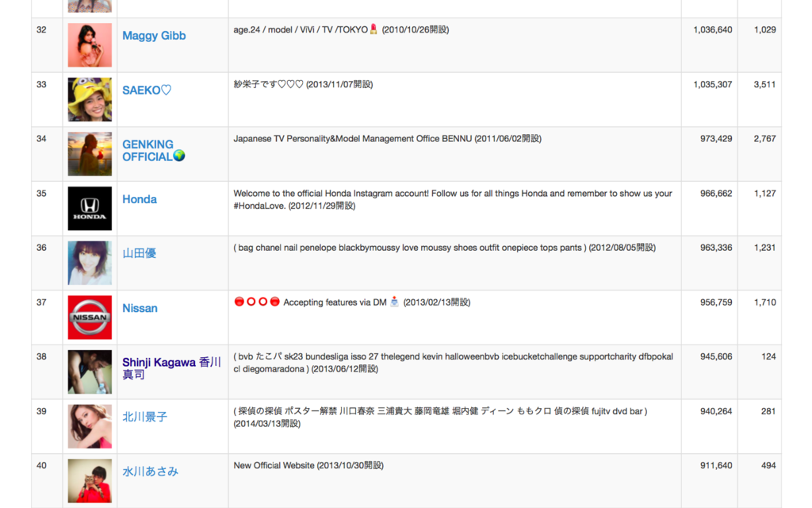The width and height of the screenshot is (812, 508).
Task: Open the GENKING OFFICIAL profile link
Action: [x=154, y=151]
